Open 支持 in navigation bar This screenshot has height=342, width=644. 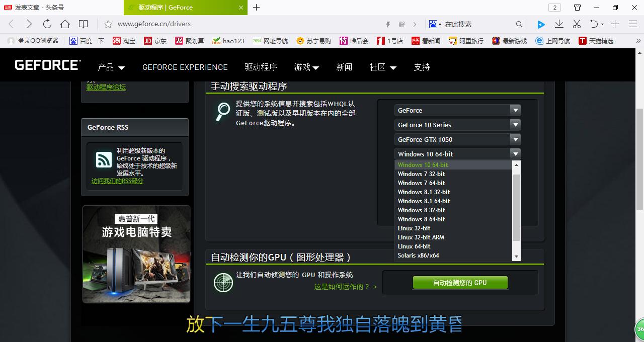[x=422, y=67]
